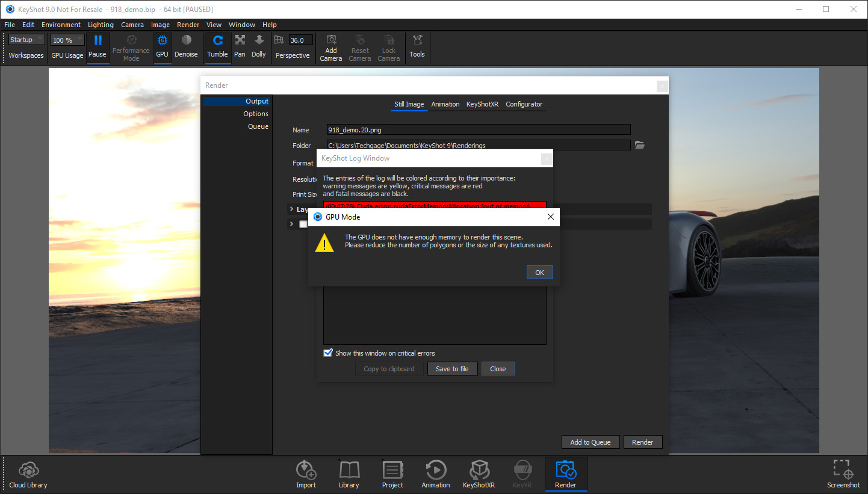Switch to the Still Image tab
Image resolution: width=868 pixels, height=494 pixels.
(x=409, y=104)
